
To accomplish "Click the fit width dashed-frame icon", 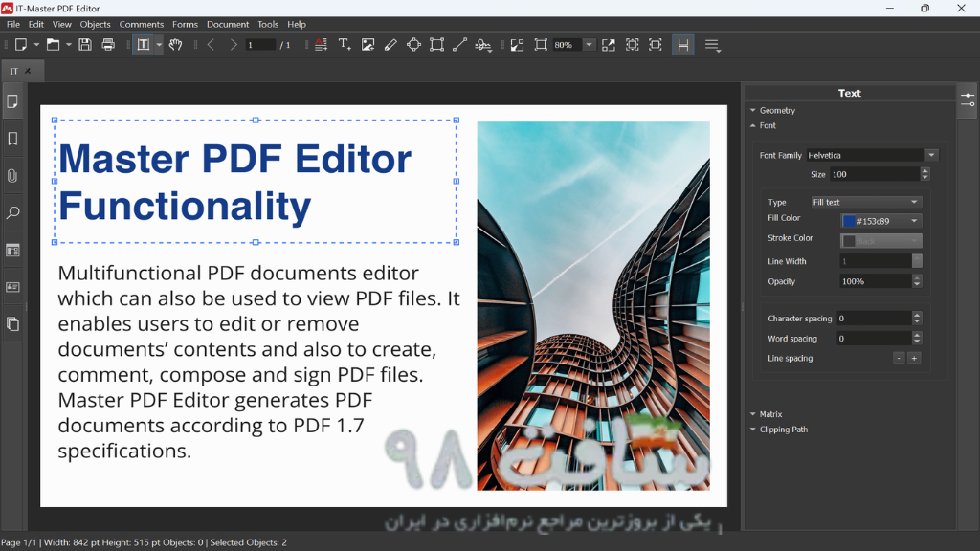I will 656,45.
